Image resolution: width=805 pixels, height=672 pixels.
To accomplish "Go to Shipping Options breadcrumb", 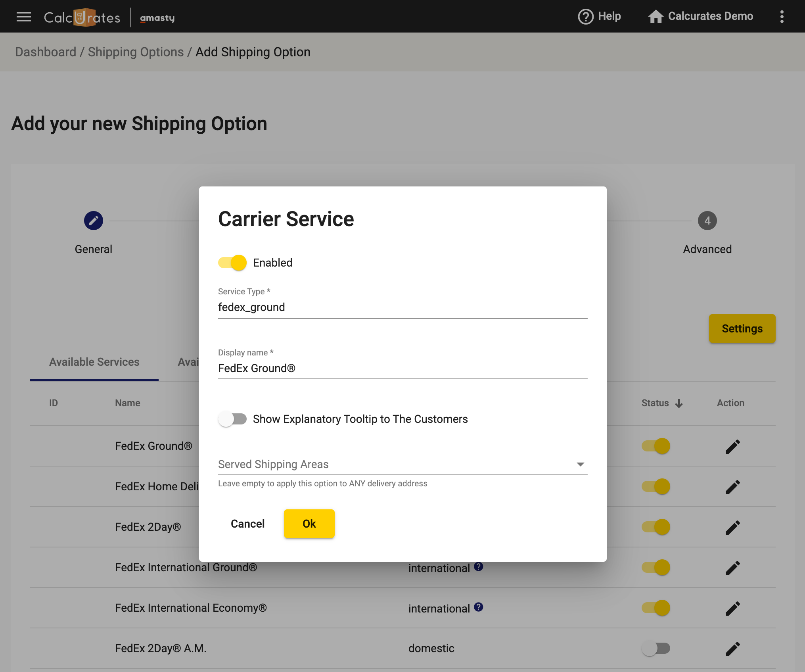I will click(x=136, y=52).
